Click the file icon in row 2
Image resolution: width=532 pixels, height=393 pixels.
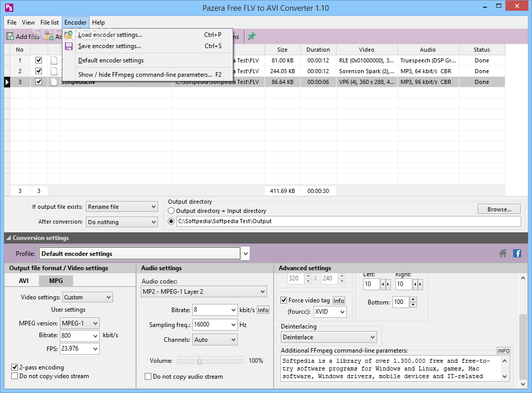click(54, 71)
